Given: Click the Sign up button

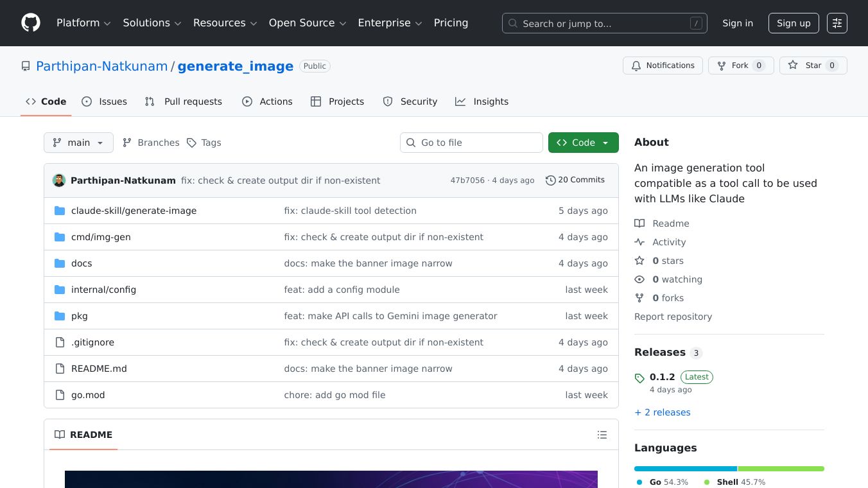Looking at the screenshot, I should tap(794, 23).
